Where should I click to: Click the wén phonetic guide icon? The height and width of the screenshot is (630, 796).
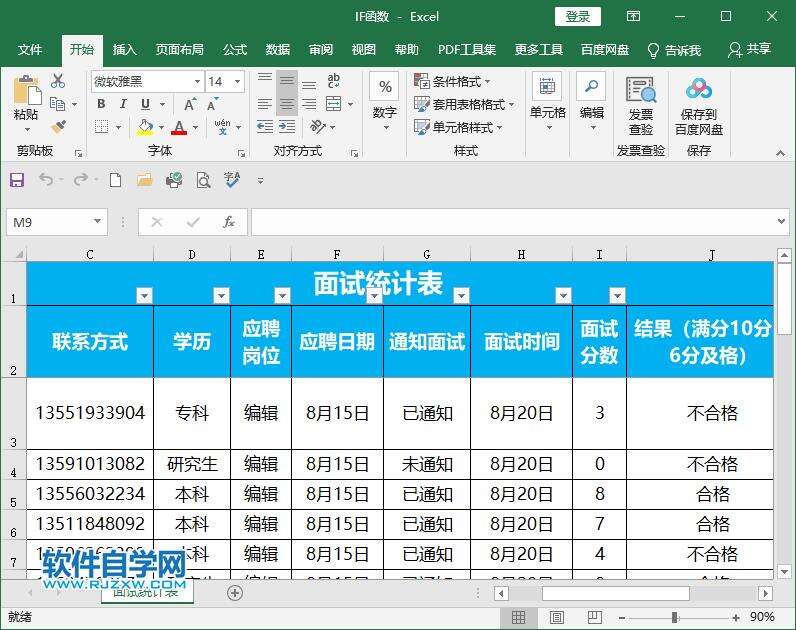[222, 126]
